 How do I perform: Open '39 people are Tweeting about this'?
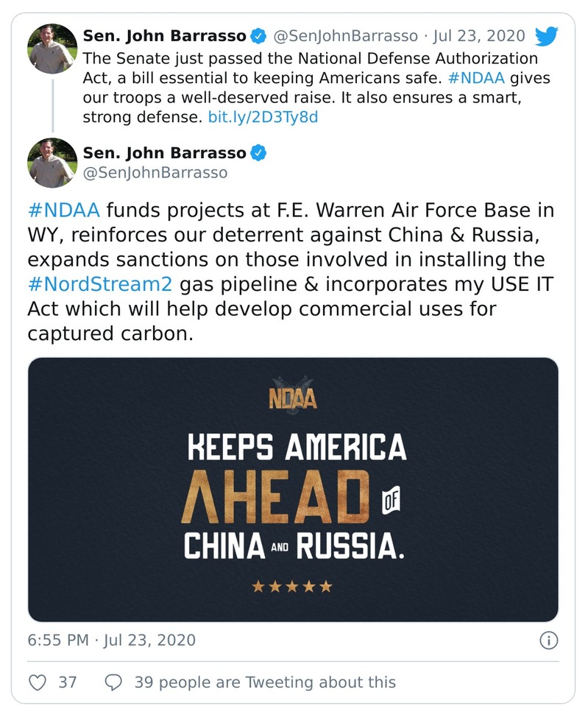coord(264,682)
